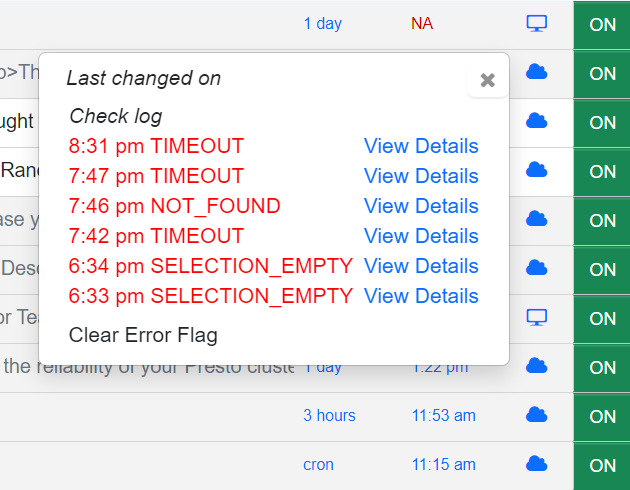Image resolution: width=630 pixels, height=490 pixels.
Task: Click the cloud icon in the cron row
Action: tap(537, 464)
